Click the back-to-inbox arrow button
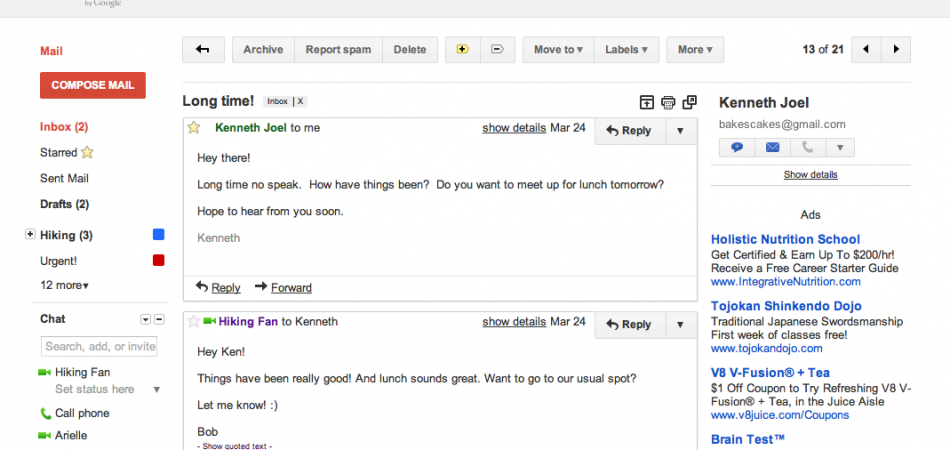Image resolution: width=950 pixels, height=450 pixels. [203, 50]
